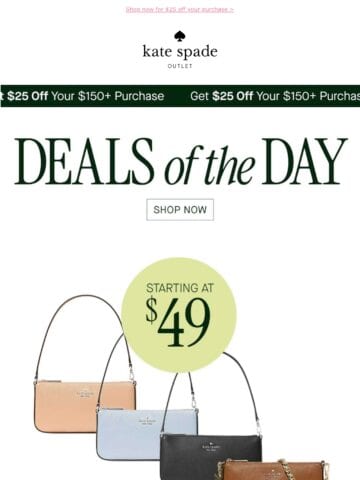Click the green Starting At circle badge
Viewport: 360px width, 480px height.
click(179, 315)
